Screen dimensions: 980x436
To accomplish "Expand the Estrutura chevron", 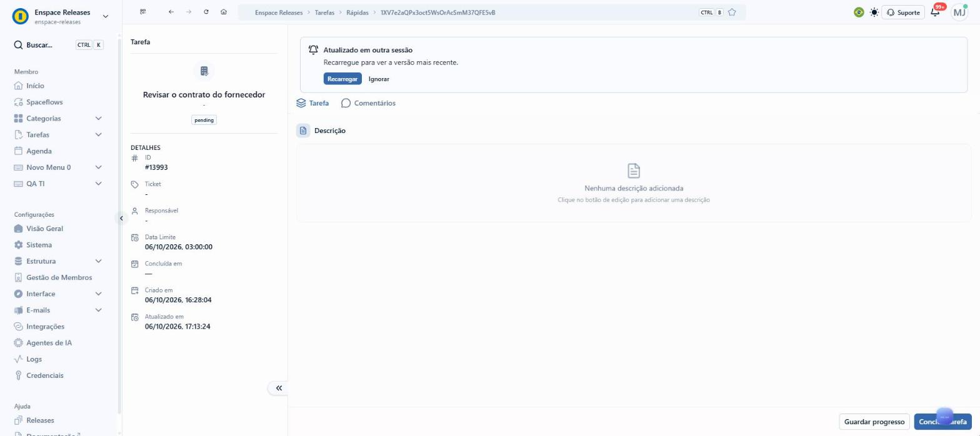I will click(98, 261).
